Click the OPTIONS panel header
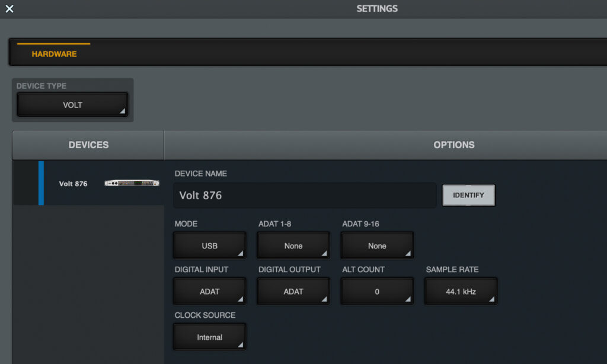607x364 pixels. tap(453, 145)
